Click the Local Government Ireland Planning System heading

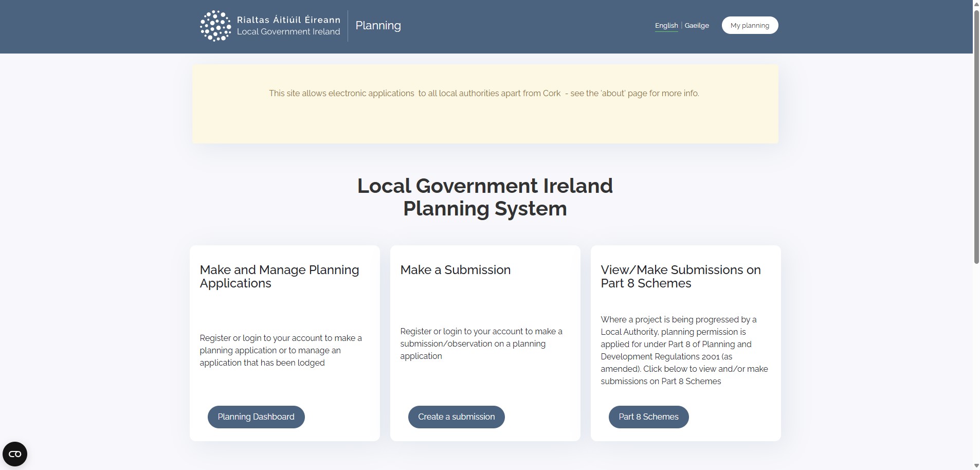tap(485, 197)
